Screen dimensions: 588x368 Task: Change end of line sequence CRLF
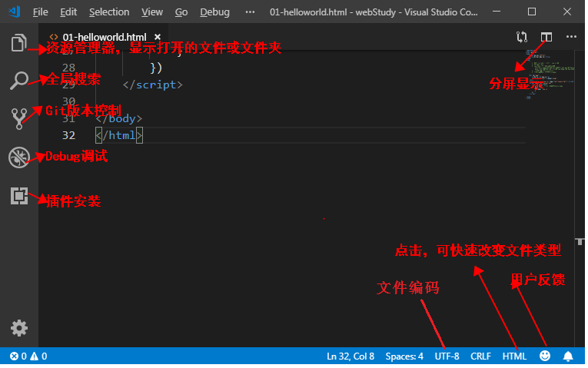point(480,356)
